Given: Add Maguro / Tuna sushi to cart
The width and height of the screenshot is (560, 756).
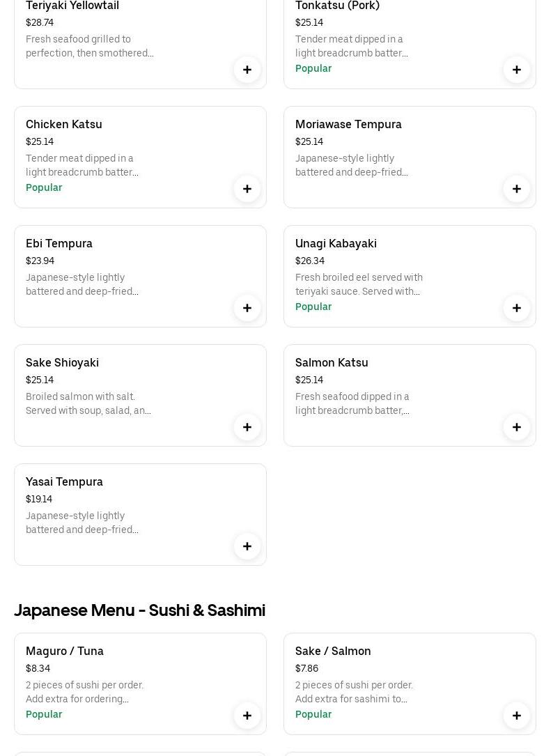Looking at the screenshot, I should click(247, 716).
